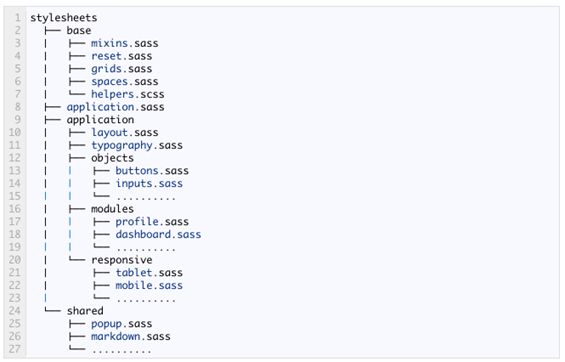Image resolution: width=565 pixels, height=362 pixels.
Task: Open profile.sass under modules
Action: point(152,222)
